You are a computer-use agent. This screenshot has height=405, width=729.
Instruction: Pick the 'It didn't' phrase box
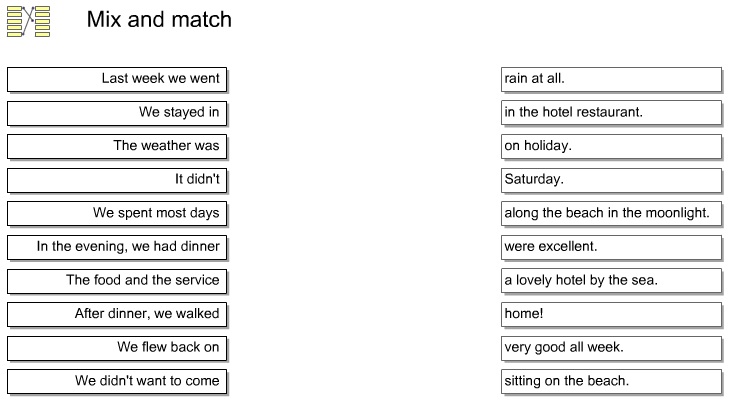[x=116, y=180]
